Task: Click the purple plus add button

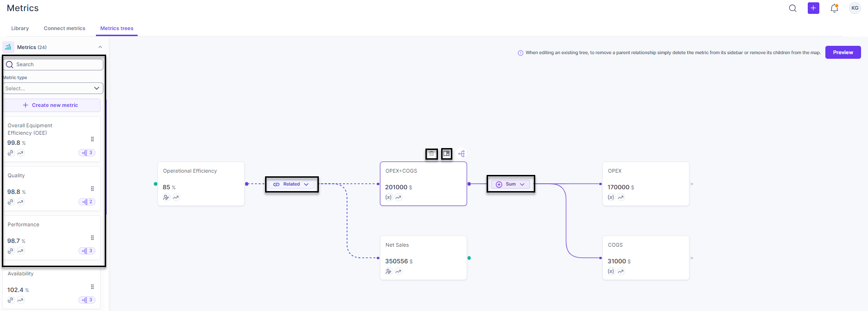Action: tap(813, 8)
